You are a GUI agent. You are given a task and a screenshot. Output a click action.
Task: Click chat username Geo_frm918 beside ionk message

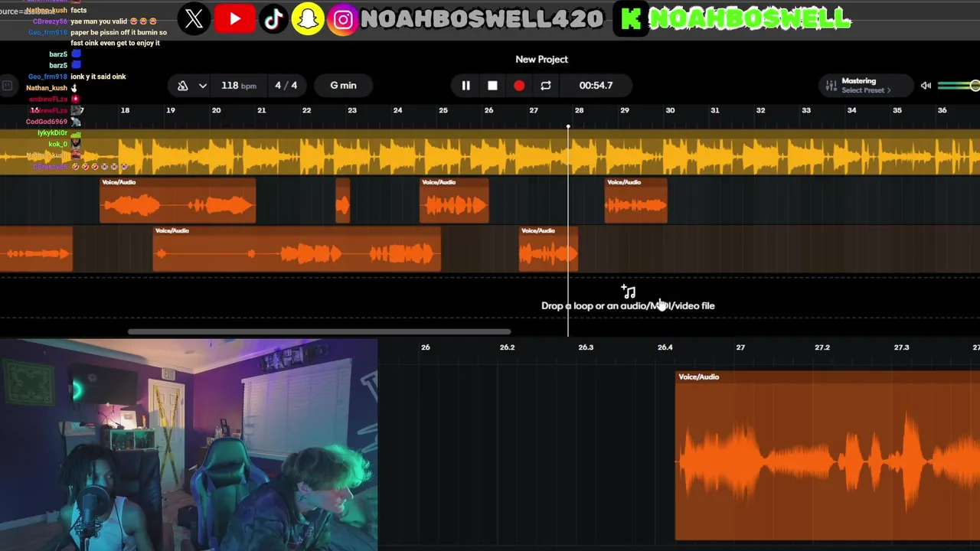point(47,77)
